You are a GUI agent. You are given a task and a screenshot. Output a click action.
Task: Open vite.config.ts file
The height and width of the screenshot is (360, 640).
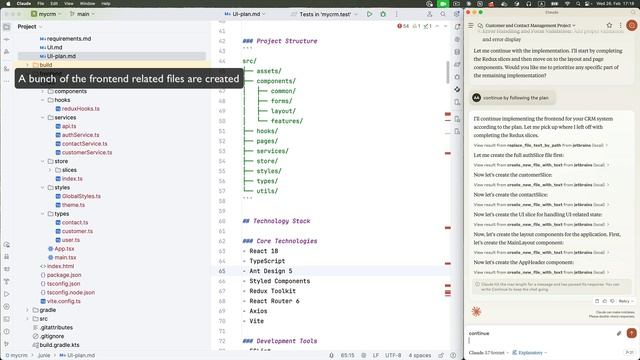(x=60, y=302)
